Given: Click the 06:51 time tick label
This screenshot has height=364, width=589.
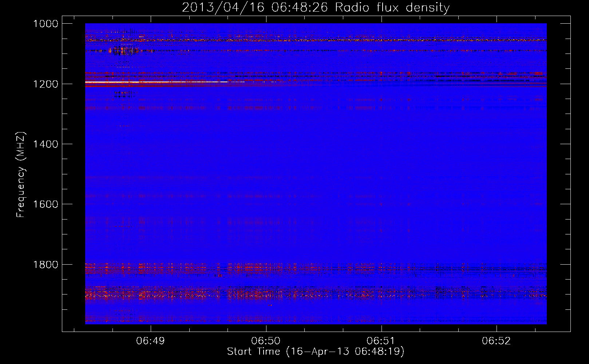Looking at the screenshot, I should coord(381,341).
